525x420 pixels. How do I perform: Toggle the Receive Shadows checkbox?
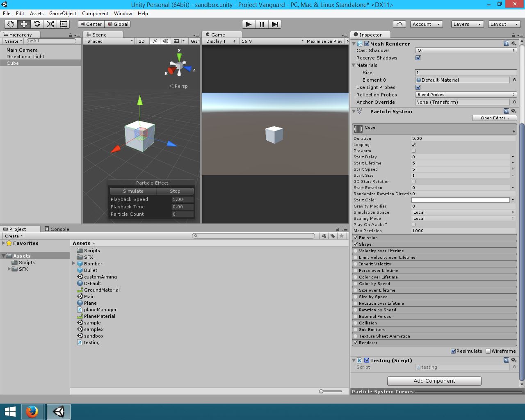[418, 58]
